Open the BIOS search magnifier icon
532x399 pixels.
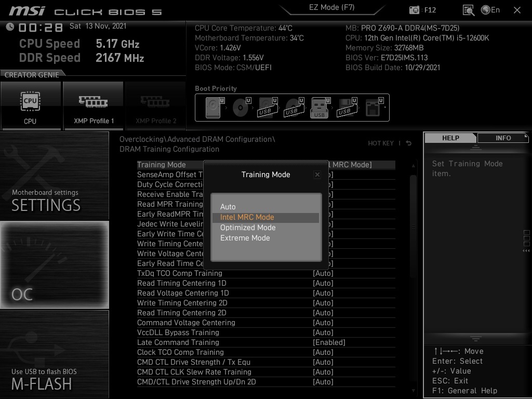468,10
